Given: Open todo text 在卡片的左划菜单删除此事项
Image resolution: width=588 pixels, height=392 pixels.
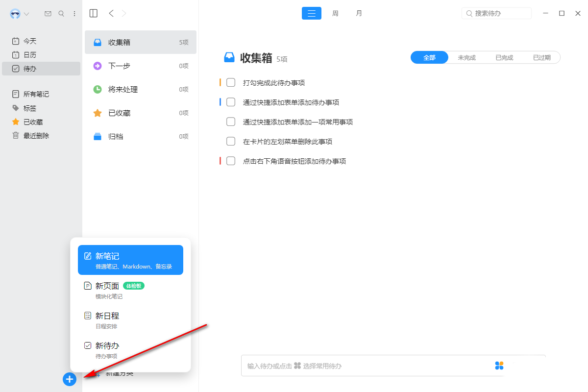Looking at the screenshot, I should point(288,142).
